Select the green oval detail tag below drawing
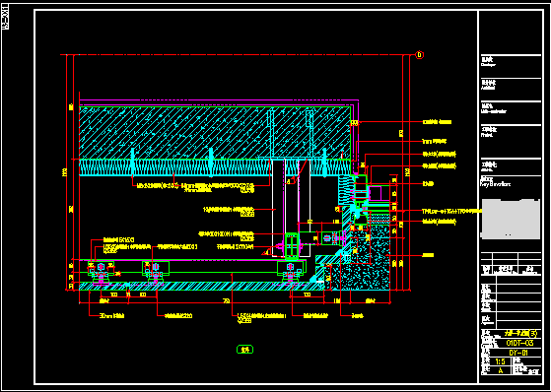The image size is (551, 392). click(244, 350)
